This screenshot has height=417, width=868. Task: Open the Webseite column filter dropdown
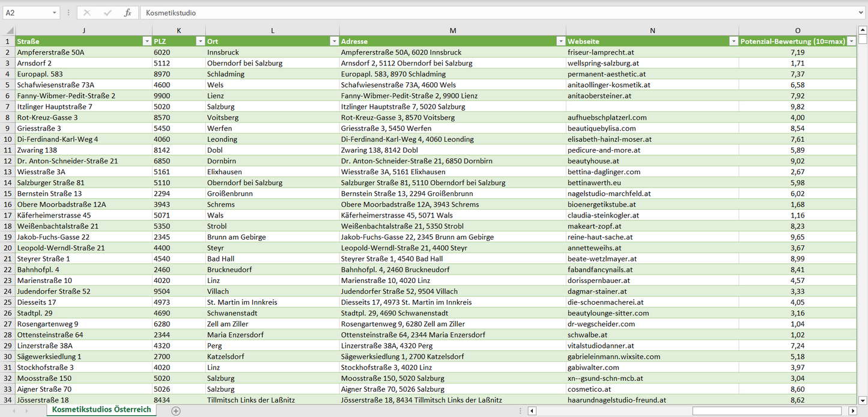[733, 41]
